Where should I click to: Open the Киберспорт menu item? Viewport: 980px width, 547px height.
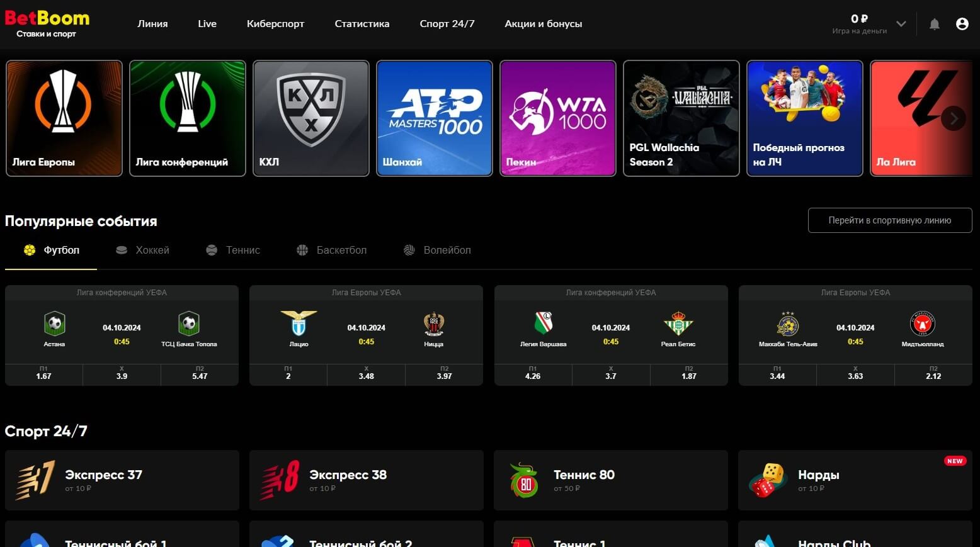click(x=275, y=24)
